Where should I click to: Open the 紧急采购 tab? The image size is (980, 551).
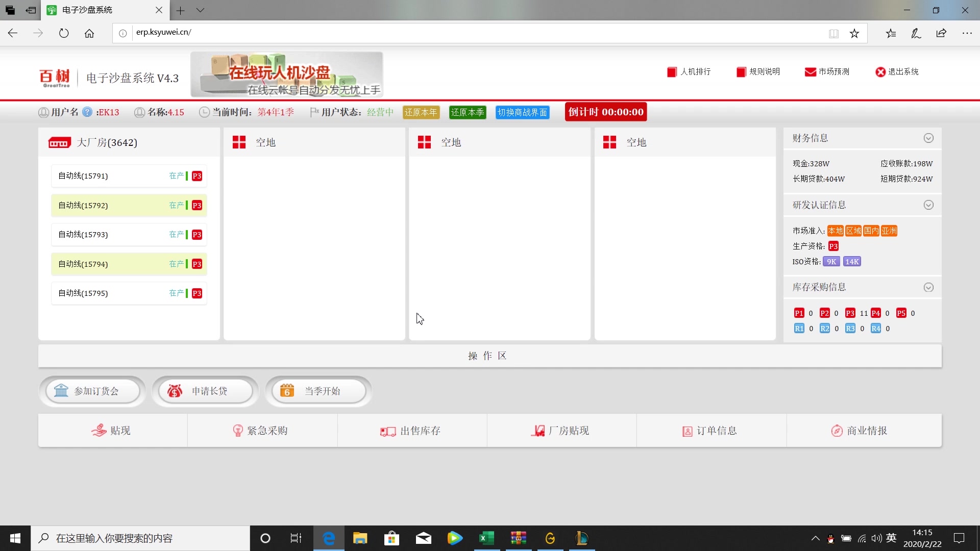[262, 431]
